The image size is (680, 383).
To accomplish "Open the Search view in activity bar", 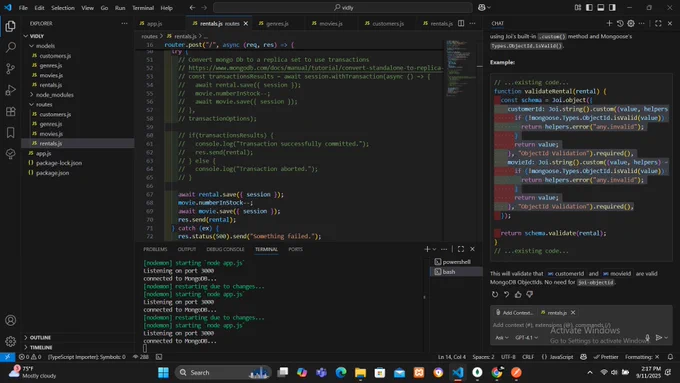I will [x=10, y=47].
